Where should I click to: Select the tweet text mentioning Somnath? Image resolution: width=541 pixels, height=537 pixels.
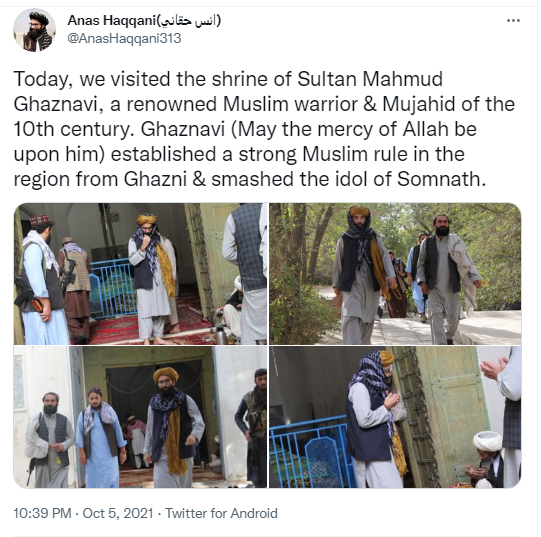264,129
